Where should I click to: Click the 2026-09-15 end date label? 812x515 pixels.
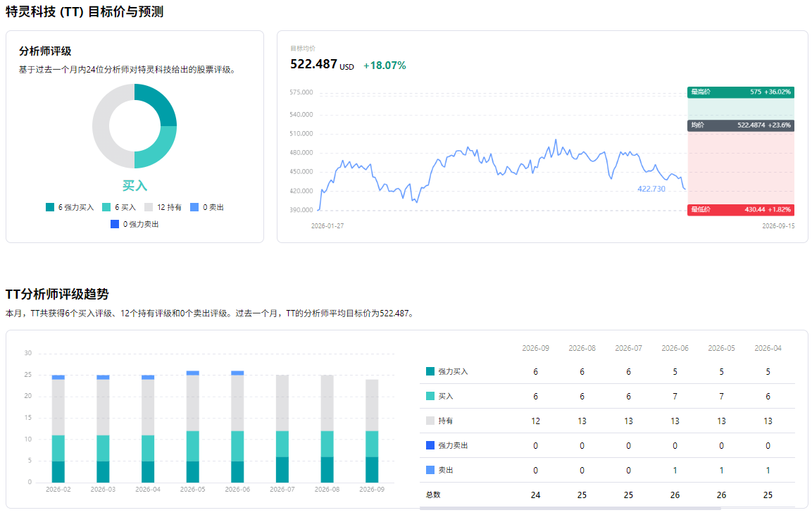(x=777, y=226)
